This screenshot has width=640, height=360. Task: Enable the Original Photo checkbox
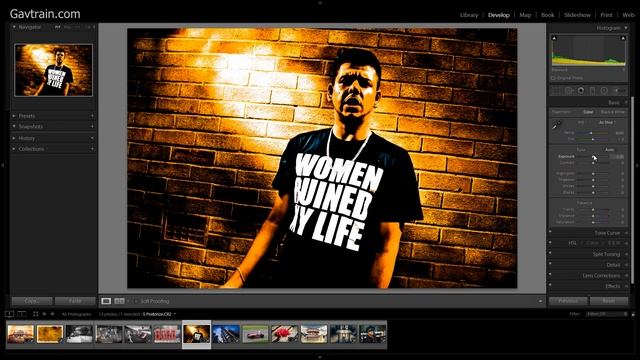[x=553, y=78]
